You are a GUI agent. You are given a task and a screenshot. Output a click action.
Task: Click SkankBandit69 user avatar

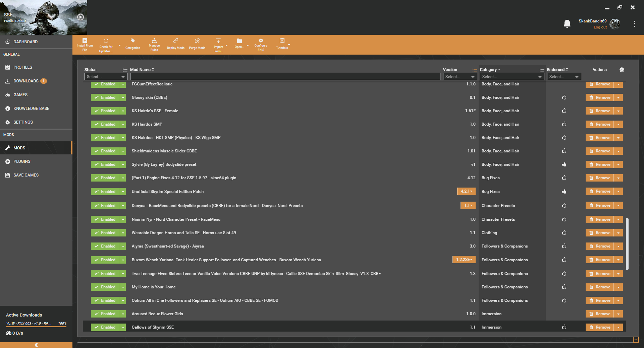(x=615, y=24)
